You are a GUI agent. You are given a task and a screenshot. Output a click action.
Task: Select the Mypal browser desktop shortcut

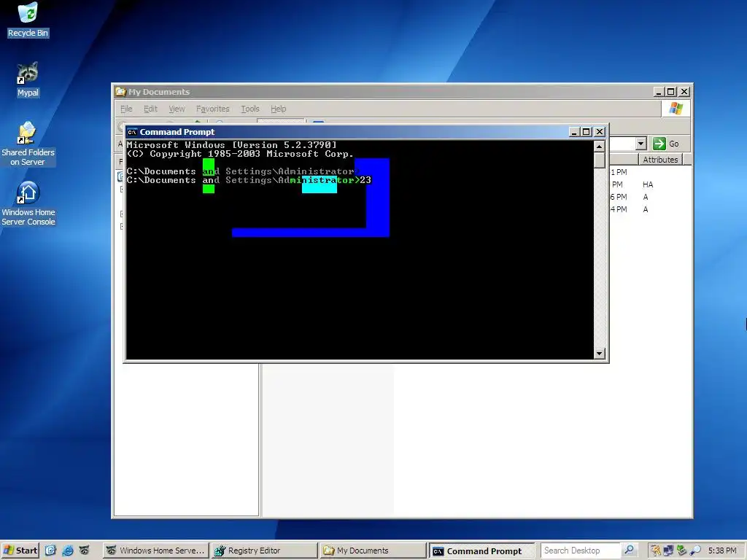coord(28,80)
